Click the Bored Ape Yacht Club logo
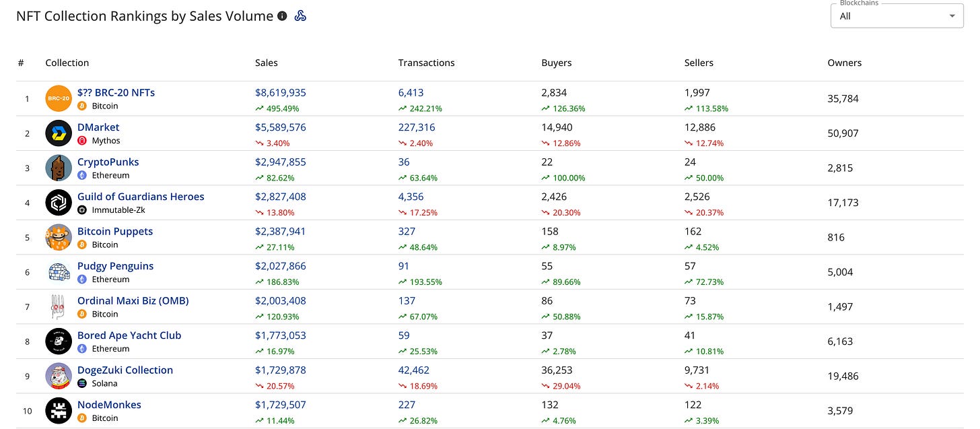This screenshot has height=429, width=980. click(x=59, y=341)
